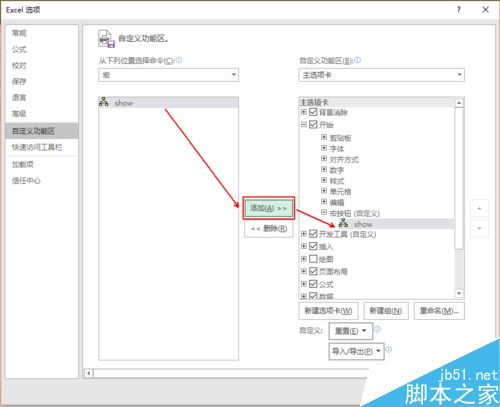Click info icon next to 自定义功能区(B) label
The image size is (500, 407).
[x=357, y=60]
